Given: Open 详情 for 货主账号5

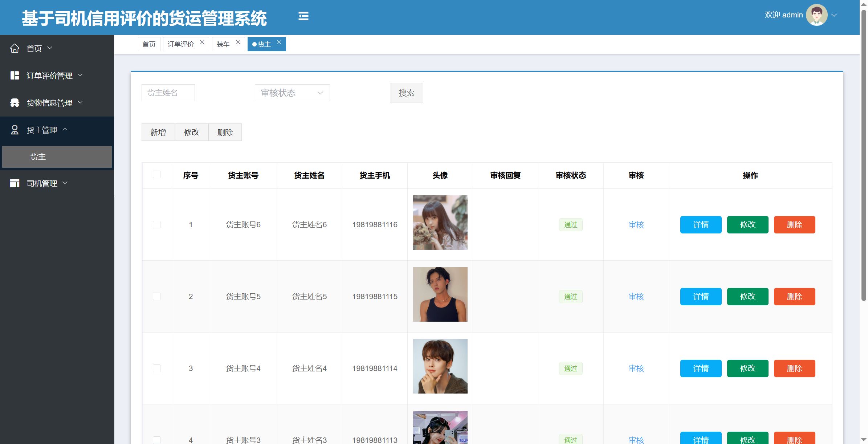Looking at the screenshot, I should click(x=701, y=297).
